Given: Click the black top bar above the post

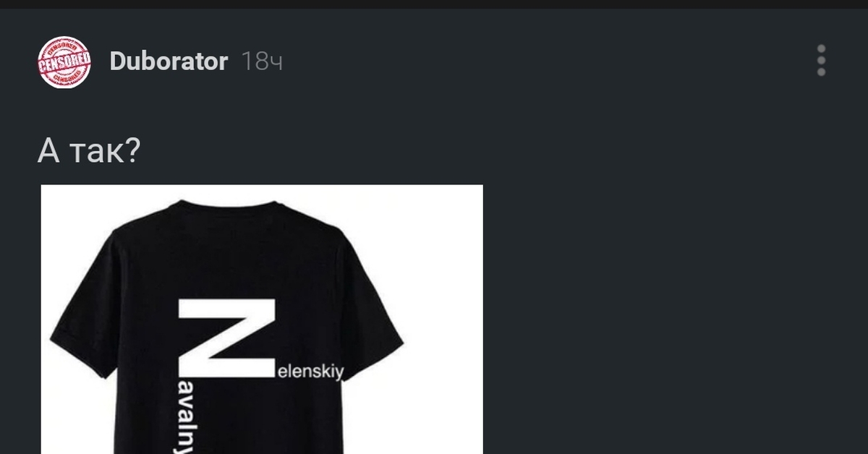Looking at the screenshot, I should pyautogui.click(x=434, y=4).
